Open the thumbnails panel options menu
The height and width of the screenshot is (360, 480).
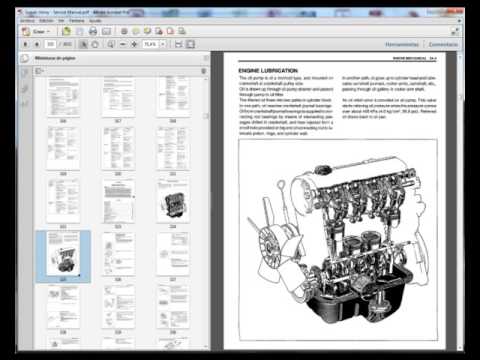point(40,71)
